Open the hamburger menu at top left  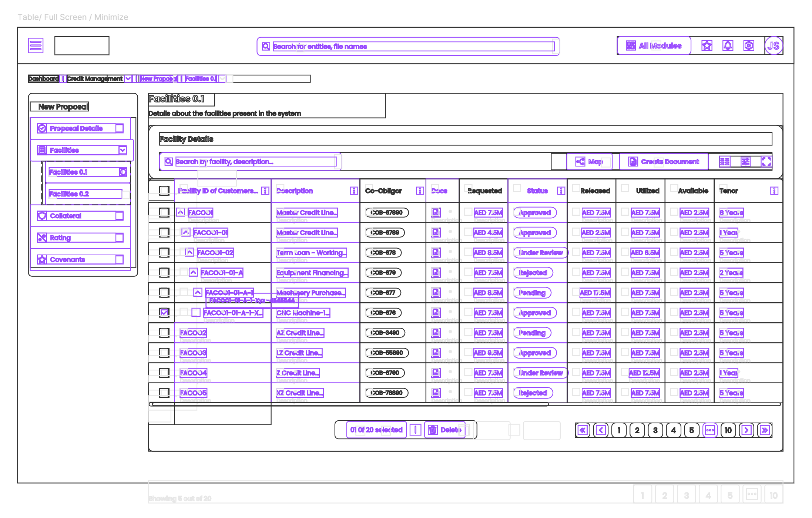(x=36, y=45)
